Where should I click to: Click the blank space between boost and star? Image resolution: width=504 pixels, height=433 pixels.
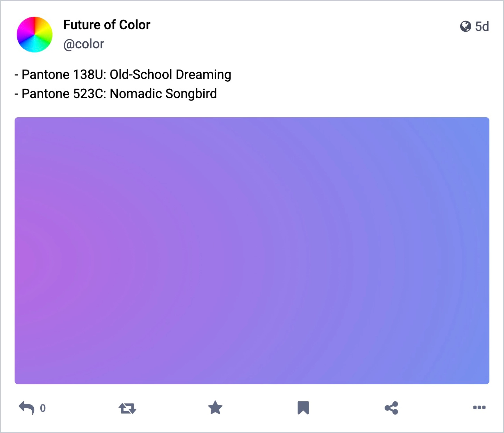pyautogui.click(x=172, y=408)
